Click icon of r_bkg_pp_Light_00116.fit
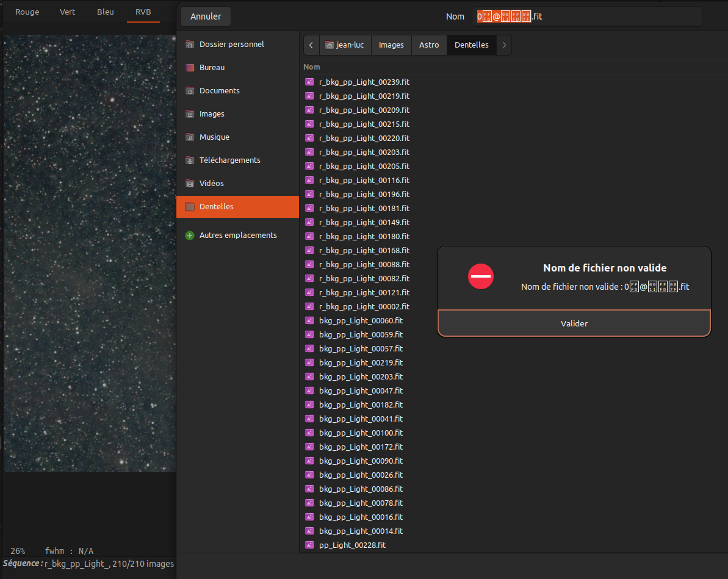The height and width of the screenshot is (579, 728). coord(309,180)
